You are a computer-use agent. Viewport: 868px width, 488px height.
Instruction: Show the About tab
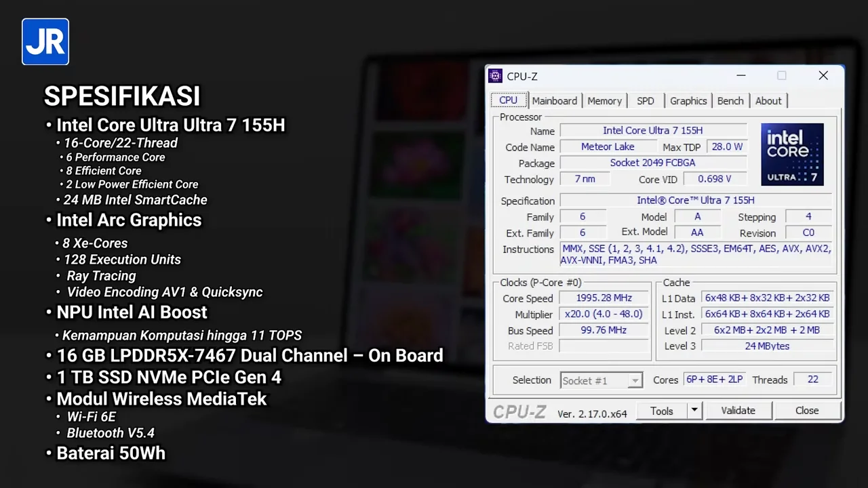pos(768,101)
